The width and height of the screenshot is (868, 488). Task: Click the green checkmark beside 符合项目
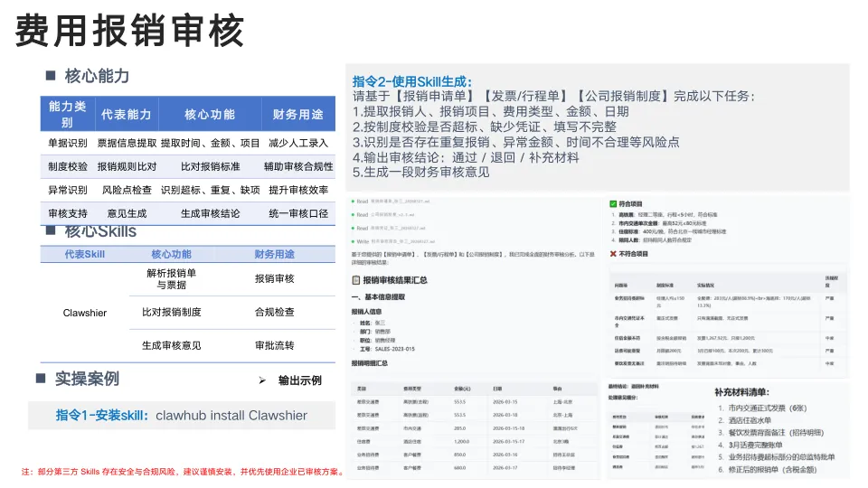(x=613, y=203)
